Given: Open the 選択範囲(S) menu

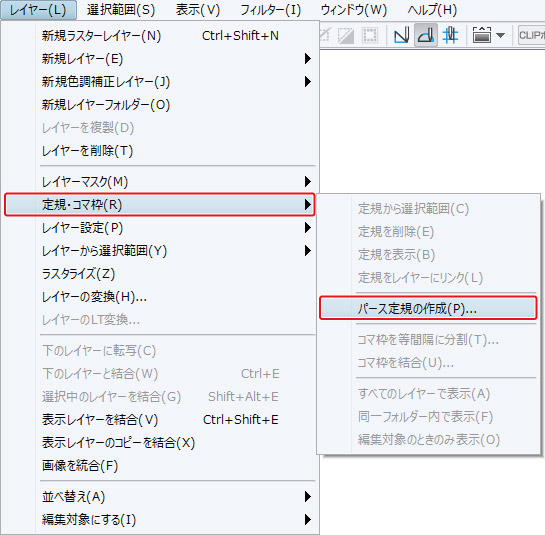Looking at the screenshot, I should pyautogui.click(x=121, y=10).
